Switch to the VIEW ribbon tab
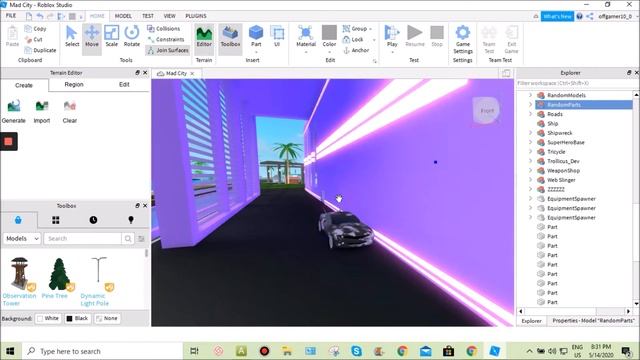The width and height of the screenshot is (640, 360). point(169,16)
